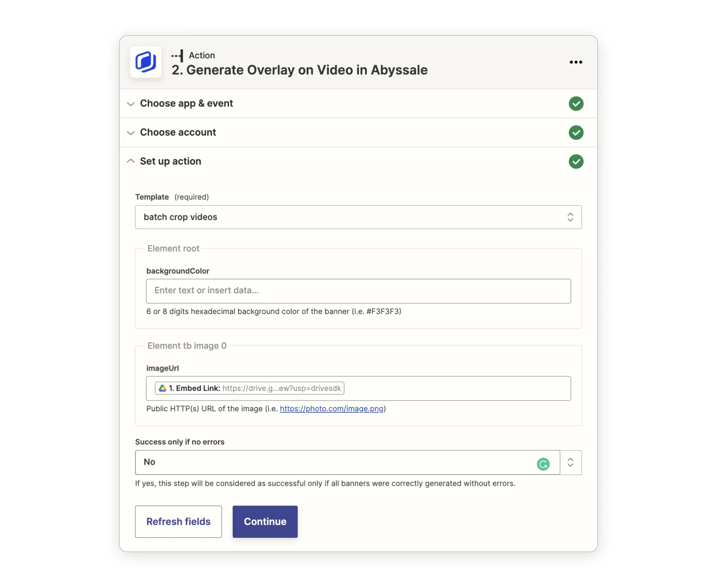This screenshot has width=717, height=588.
Task: Click the Grammarly icon in Success field
Action: tap(543, 464)
